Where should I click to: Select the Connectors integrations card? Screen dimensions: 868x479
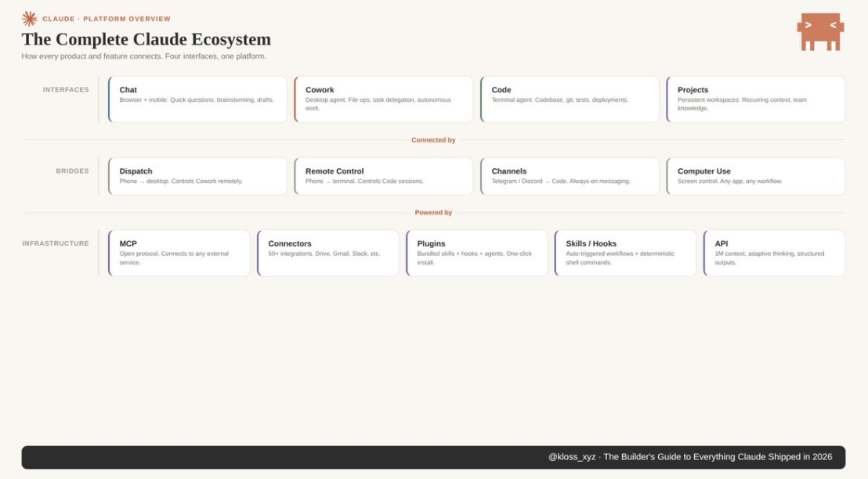(328, 253)
